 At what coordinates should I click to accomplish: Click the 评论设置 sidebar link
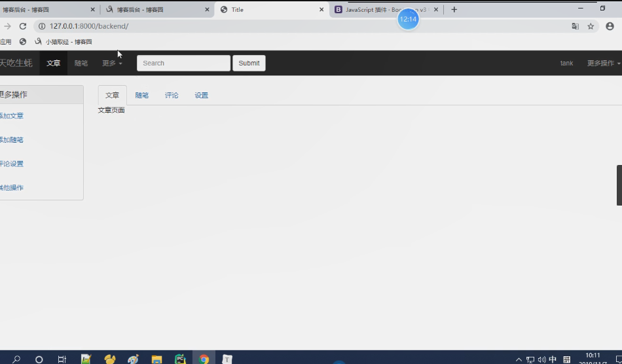point(12,164)
